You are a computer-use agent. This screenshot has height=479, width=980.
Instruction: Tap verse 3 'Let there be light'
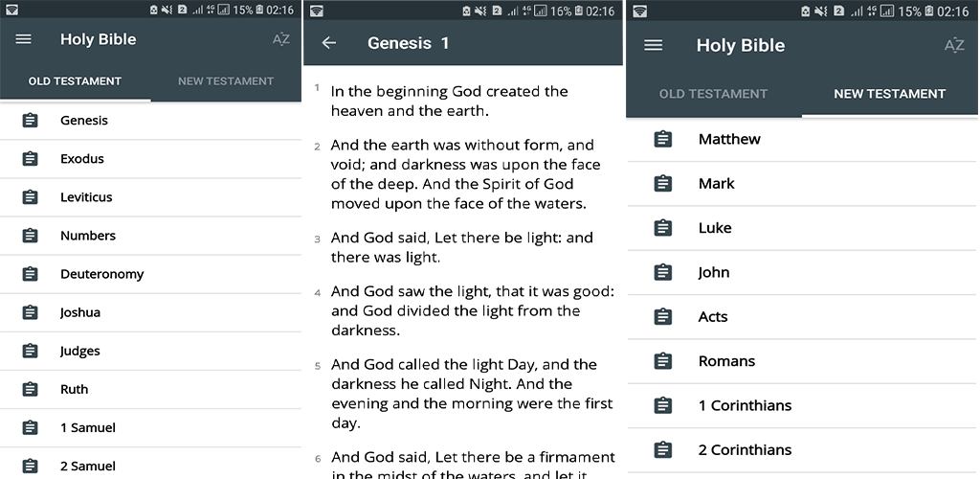coord(461,247)
